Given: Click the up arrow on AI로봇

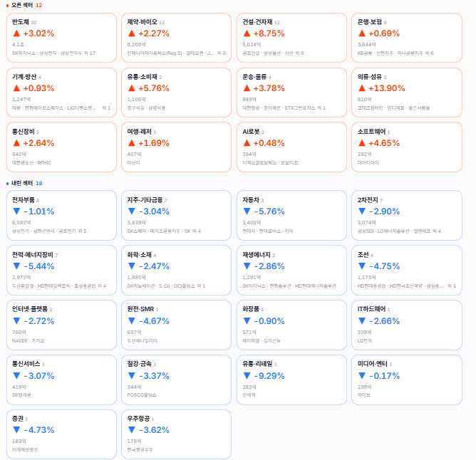Looking at the screenshot, I should coord(247,143).
